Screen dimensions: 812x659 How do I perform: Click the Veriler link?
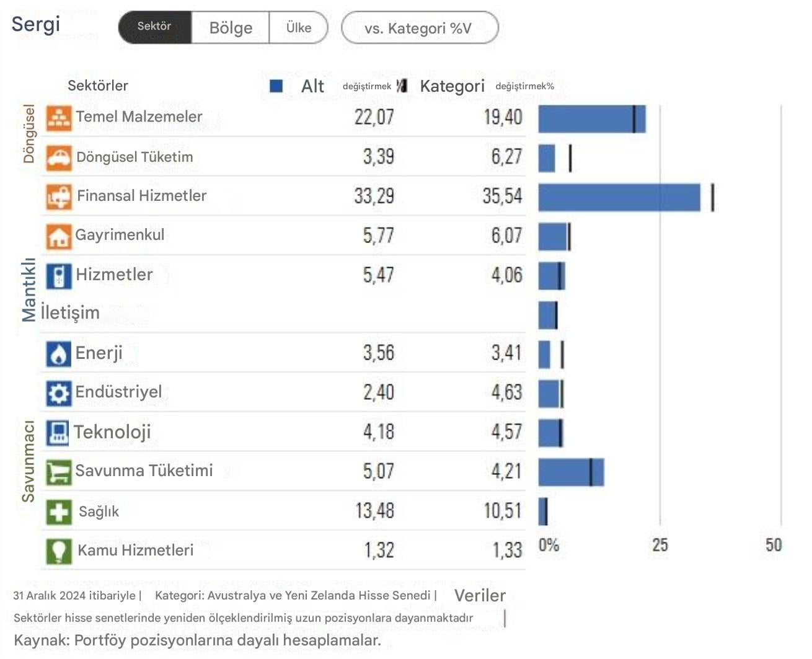(x=480, y=596)
